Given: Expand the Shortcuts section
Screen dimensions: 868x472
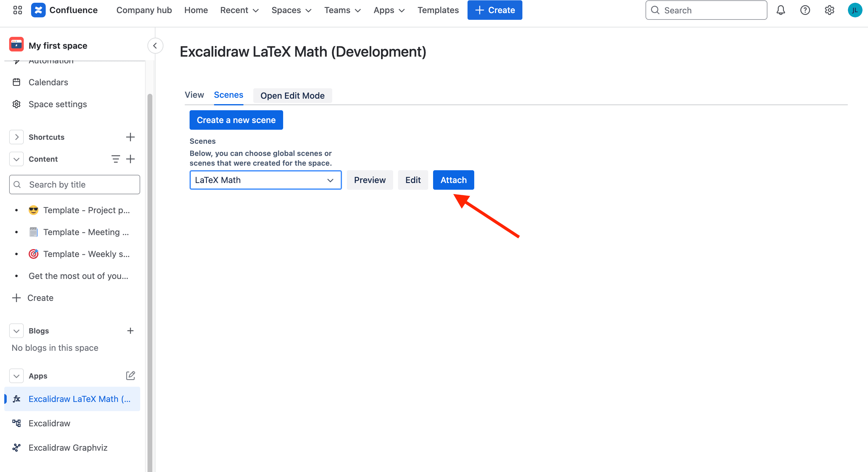Looking at the screenshot, I should tap(16, 137).
